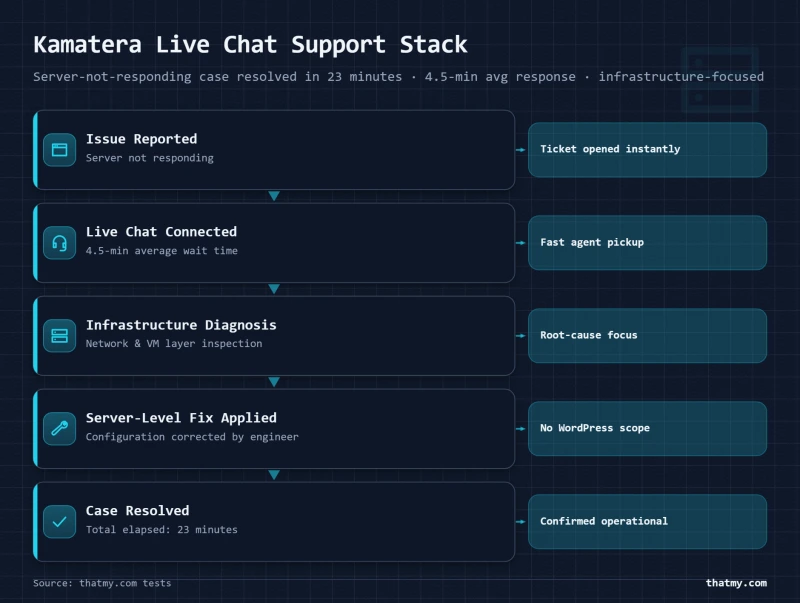Click the headset icon beside Live Chat Connected
The width and height of the screenshot is (800, 603).
[60, 243]
